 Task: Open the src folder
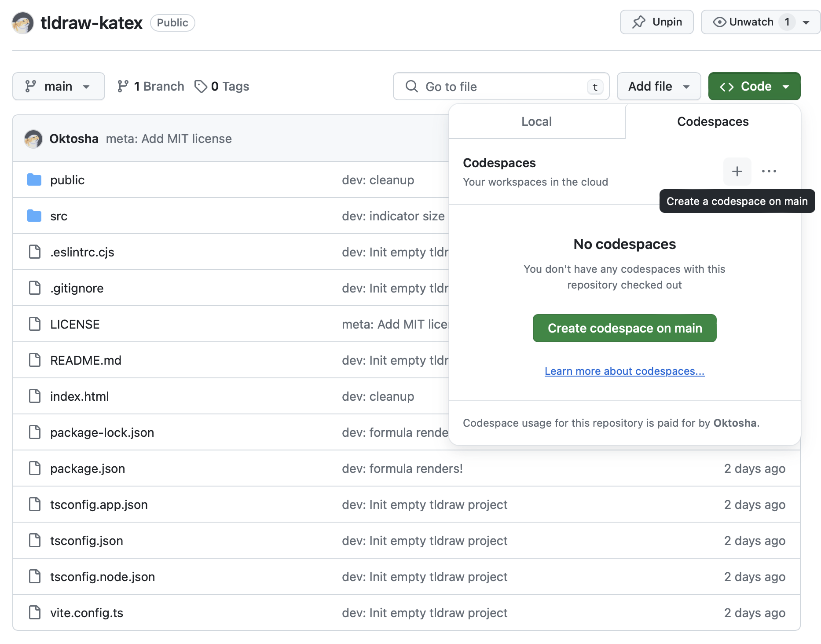tap(59, 216)
